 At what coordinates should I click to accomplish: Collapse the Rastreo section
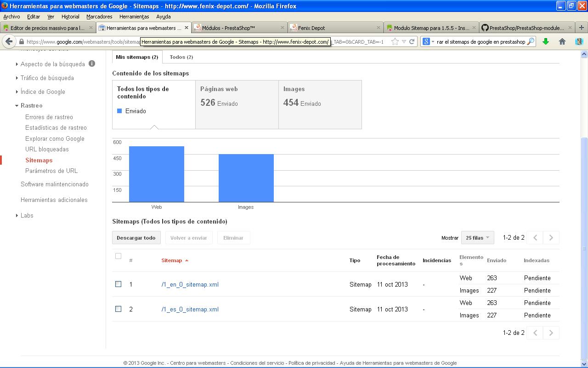[x=17, y=105]
